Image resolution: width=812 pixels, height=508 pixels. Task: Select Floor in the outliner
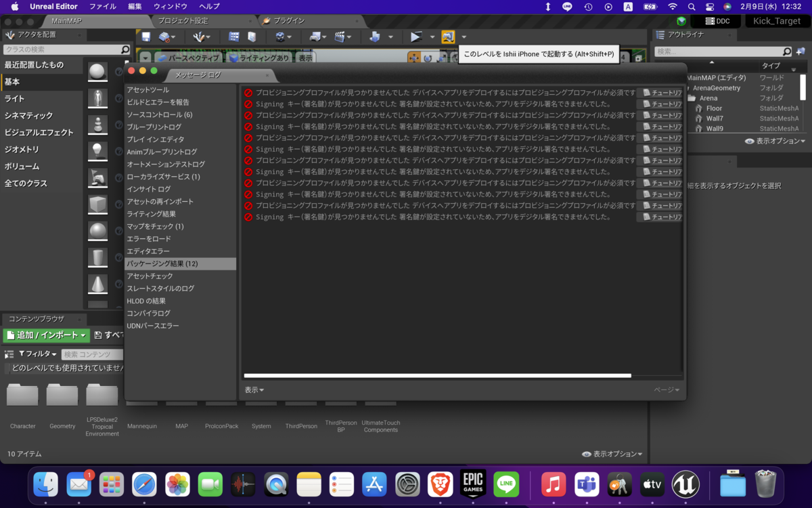(x=714, y=108)
